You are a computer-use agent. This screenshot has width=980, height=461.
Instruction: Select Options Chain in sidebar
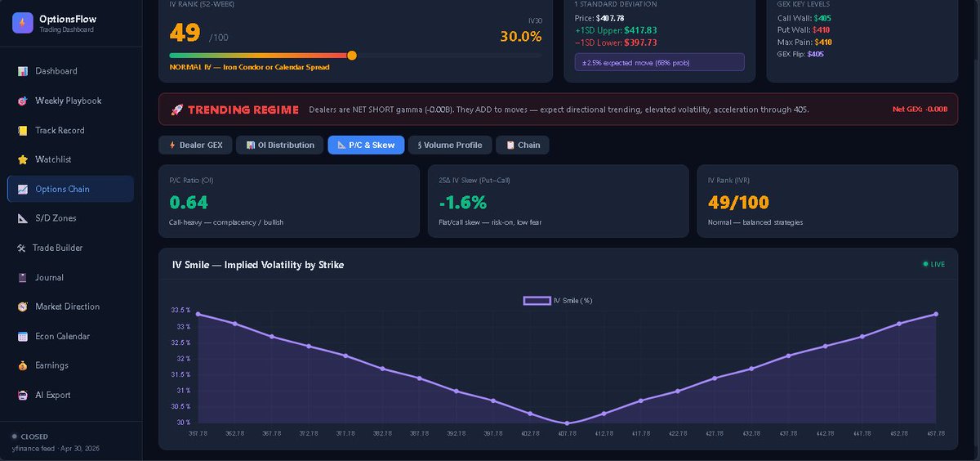[70, 189]
